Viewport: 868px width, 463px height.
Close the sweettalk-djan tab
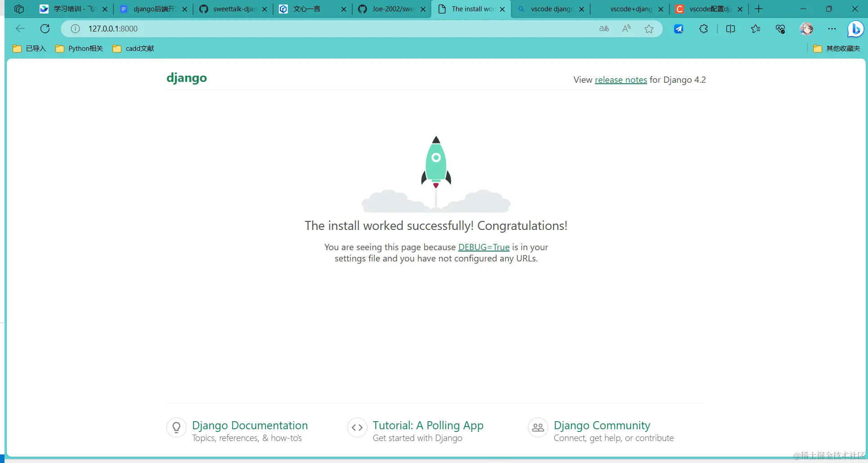click(264, 9)
